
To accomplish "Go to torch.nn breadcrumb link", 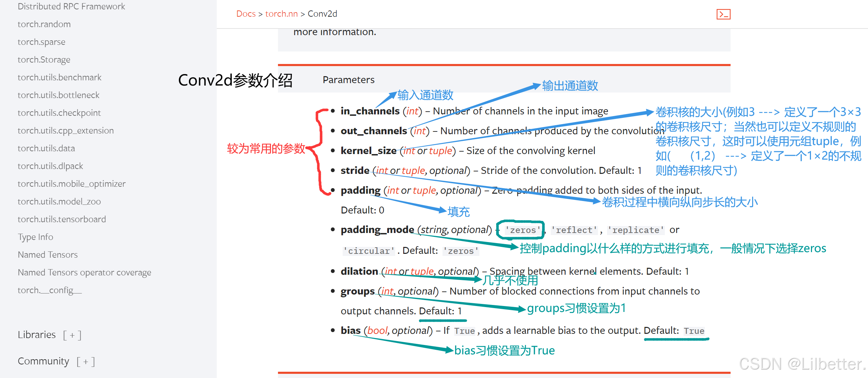I will 281,14.
